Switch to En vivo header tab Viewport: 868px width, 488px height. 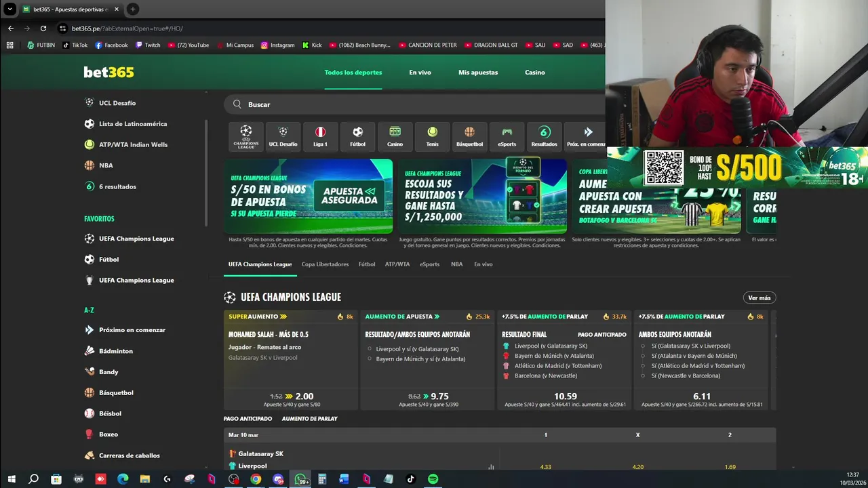click(420, 73)
